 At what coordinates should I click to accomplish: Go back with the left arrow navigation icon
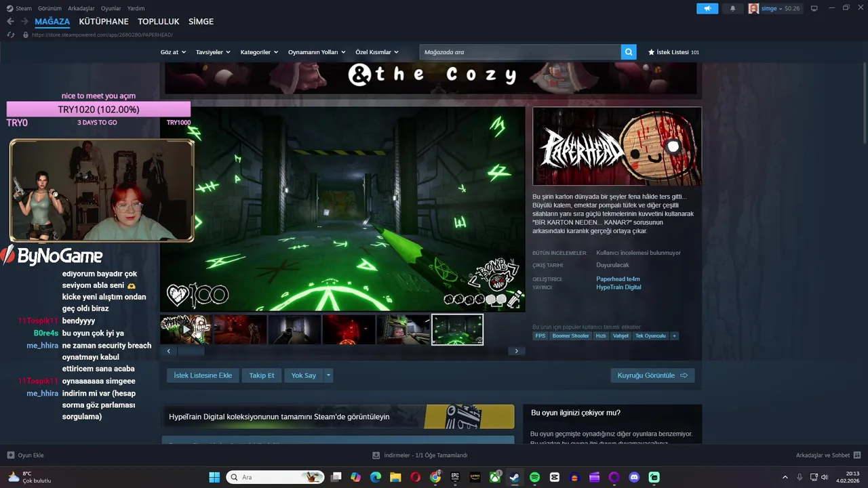tap(10, 22)
